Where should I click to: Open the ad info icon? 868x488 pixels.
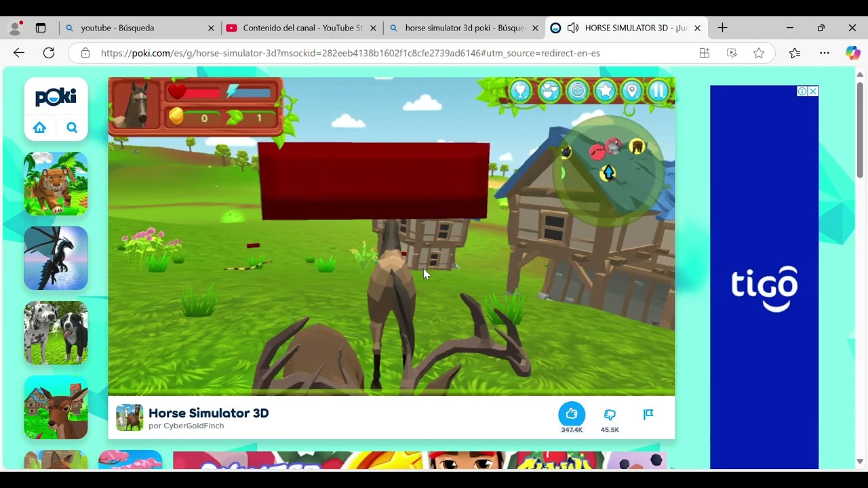coord(802,91)
